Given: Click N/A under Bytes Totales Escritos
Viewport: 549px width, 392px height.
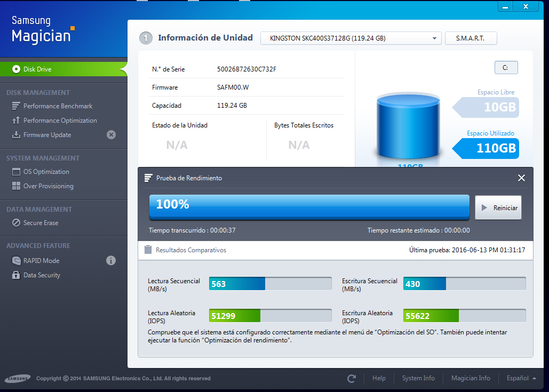Looking at the screenshot, I should coord(299,145).
